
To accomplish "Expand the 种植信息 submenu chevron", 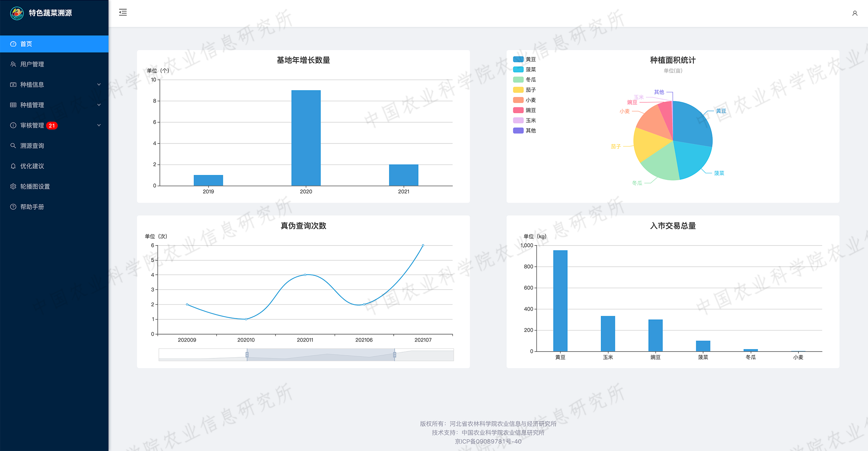I will (99, 84).
